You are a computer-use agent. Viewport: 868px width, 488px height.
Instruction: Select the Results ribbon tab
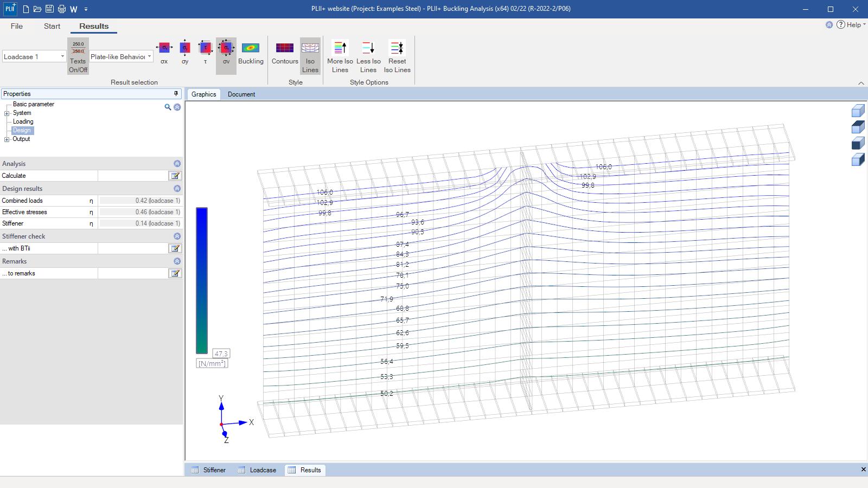[94, 26]
